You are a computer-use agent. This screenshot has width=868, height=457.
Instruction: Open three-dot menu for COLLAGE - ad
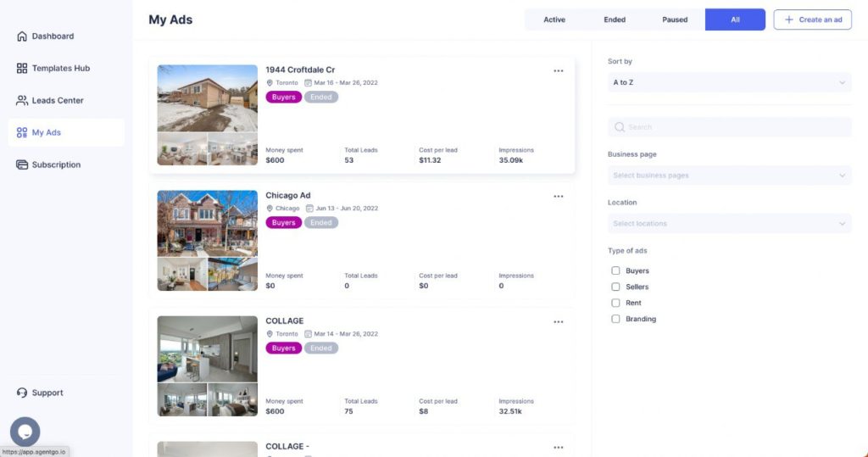558,448
